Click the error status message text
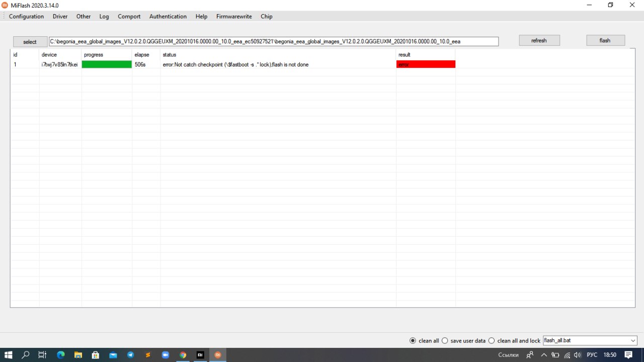644x362 pixels. point(235,64)
